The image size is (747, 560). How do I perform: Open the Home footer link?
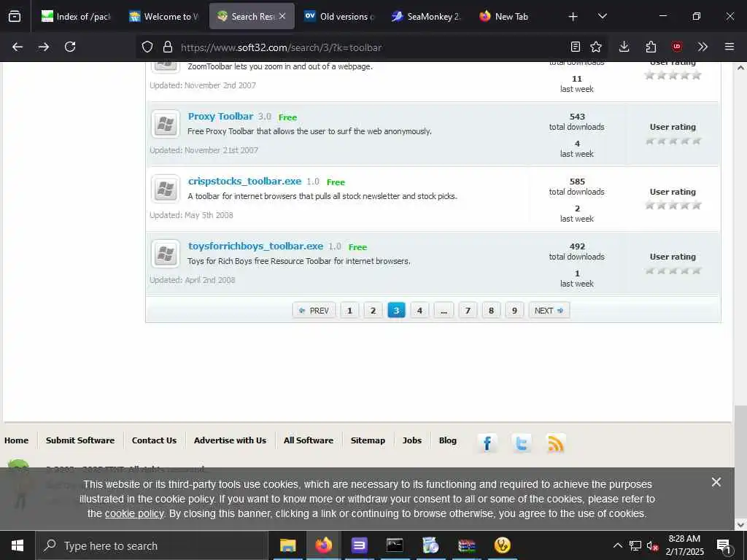pyautogui.click(x=16, y=440)
